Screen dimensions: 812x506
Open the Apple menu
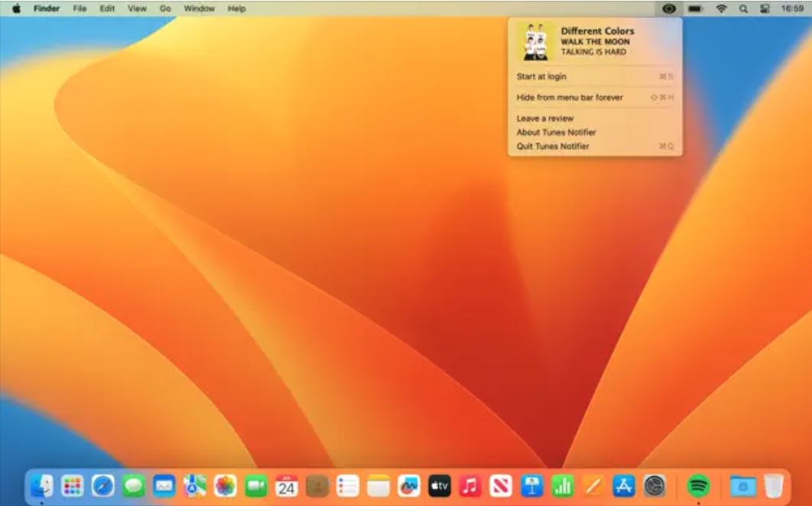(x=16, y=8)
